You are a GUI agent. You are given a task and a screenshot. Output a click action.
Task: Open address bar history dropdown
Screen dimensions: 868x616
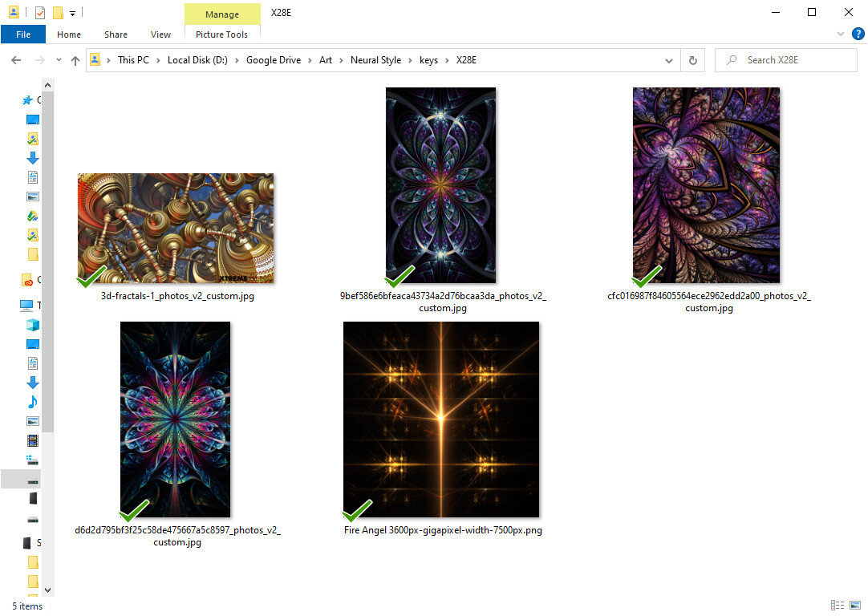tap(669, 60)
